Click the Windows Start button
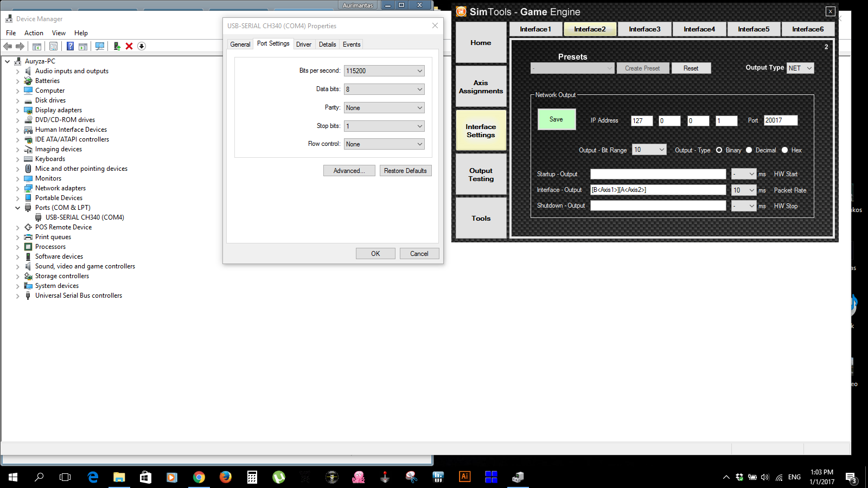Image resolution: width=868 pixels, height=488 pixels. pos(13,477)
